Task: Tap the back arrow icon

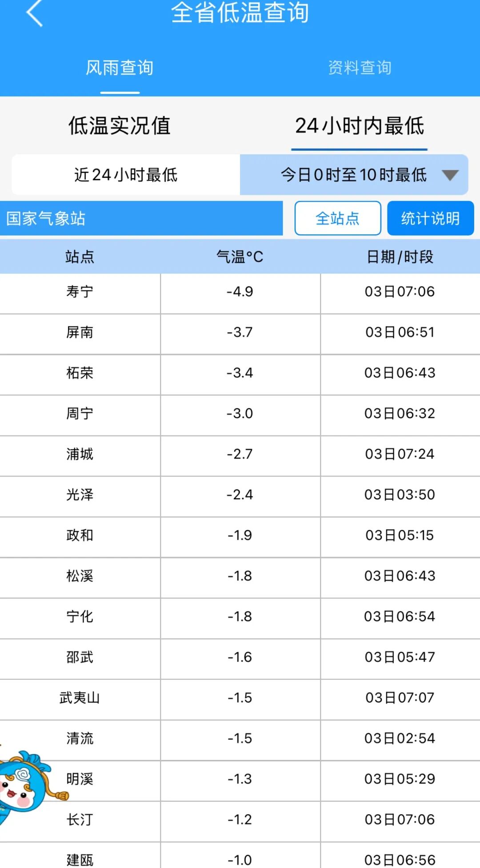Action: (35, 13)
